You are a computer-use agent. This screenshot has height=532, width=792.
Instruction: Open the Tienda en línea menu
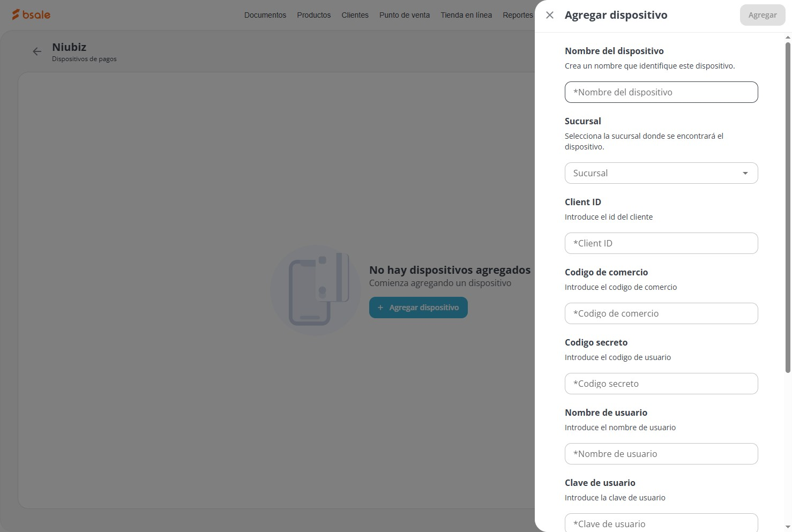tap(466, 15)
